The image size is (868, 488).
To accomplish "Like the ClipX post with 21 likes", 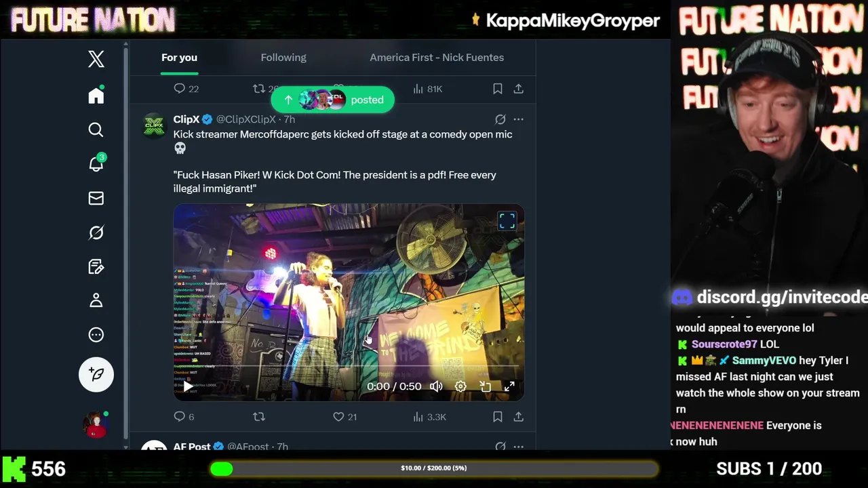I will pos(344,417).
